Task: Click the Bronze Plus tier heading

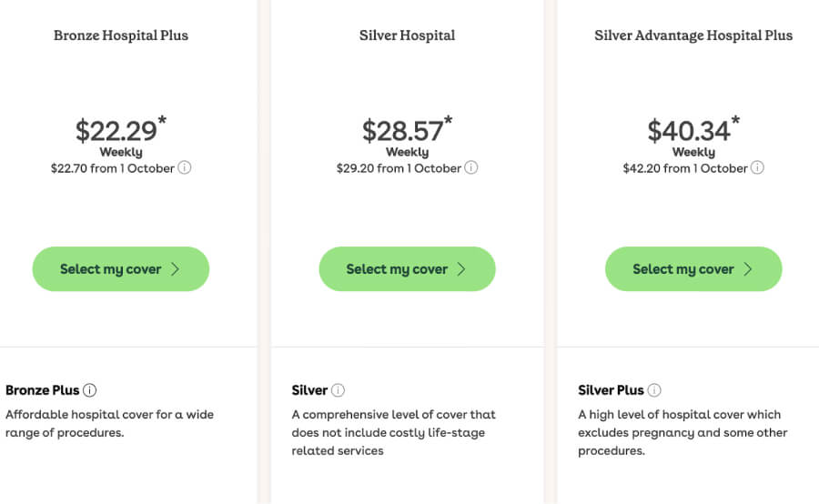Action: point(42,390)
